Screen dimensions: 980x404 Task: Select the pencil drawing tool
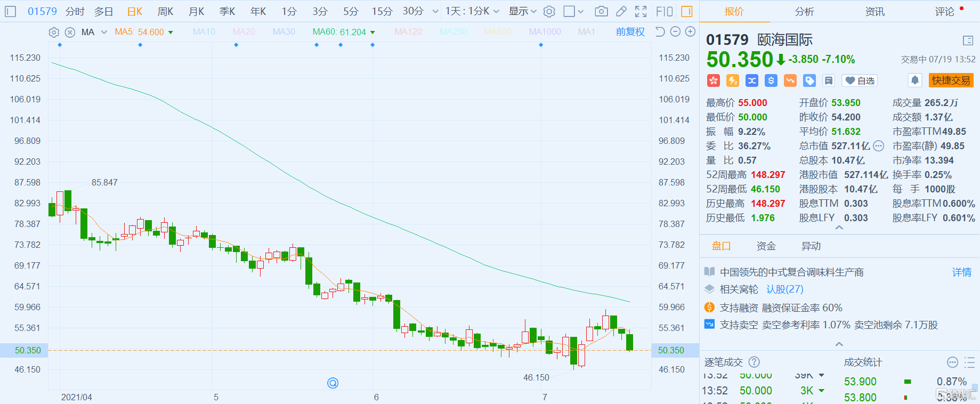click(621, 11)
